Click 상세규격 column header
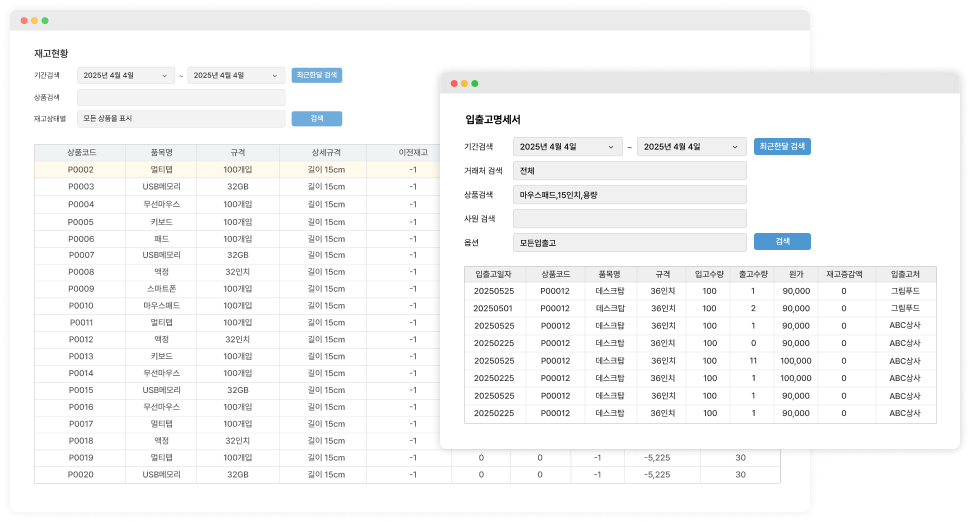The image size is (970, 522). point(326,152)
